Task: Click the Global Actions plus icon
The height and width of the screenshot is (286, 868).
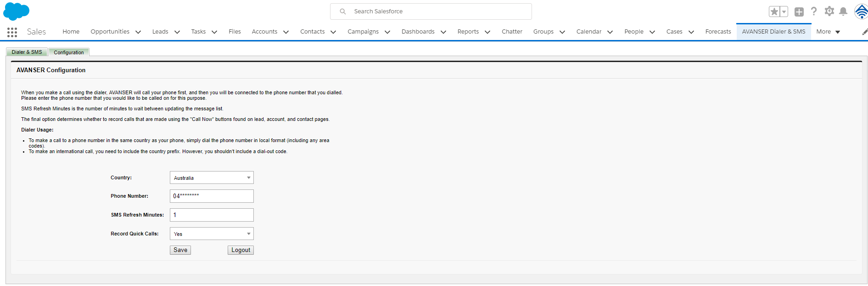Action: 799,11
